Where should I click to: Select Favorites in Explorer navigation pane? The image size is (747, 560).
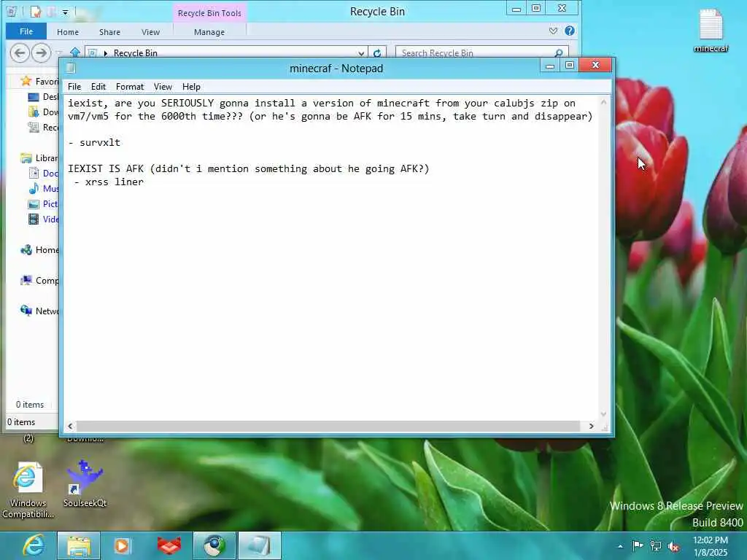[x=40, y=82]
